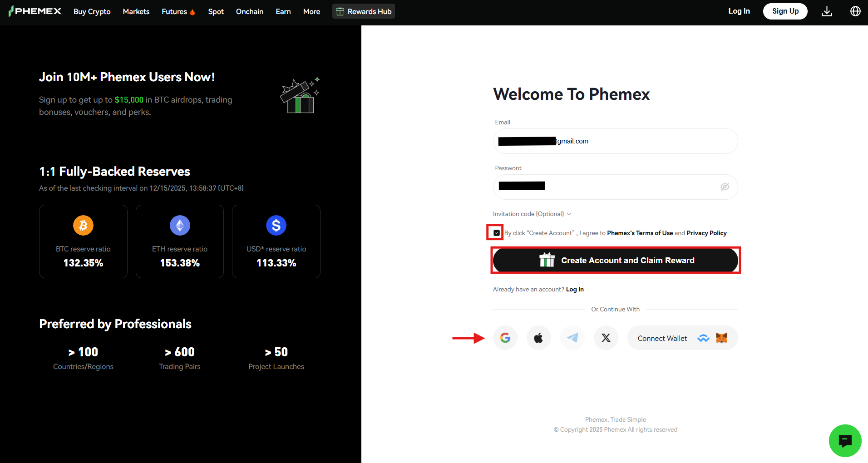Continue with the X icon
868x463 pixels.
tap(606, 338)
